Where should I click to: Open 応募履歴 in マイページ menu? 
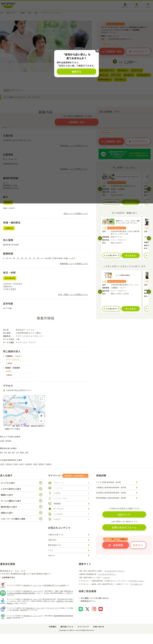click(70, 493)
